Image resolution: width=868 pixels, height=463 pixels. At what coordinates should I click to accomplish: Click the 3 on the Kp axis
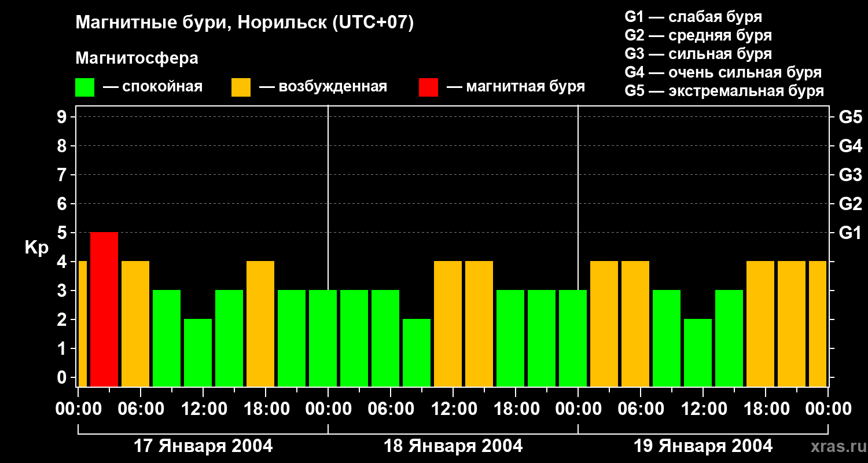(62, 291)
